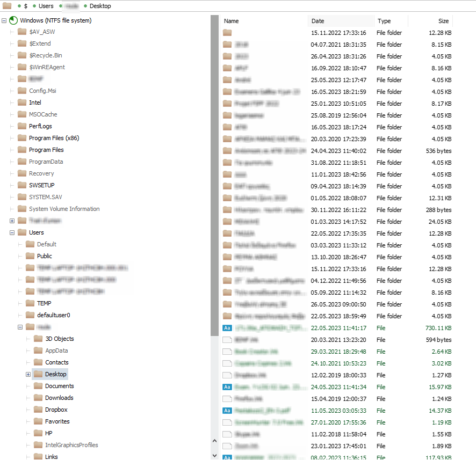Image resolution: width=476 pixels, height=460 pixels.
Task: Select the Favorites tree item
Action: pos(57,421)
